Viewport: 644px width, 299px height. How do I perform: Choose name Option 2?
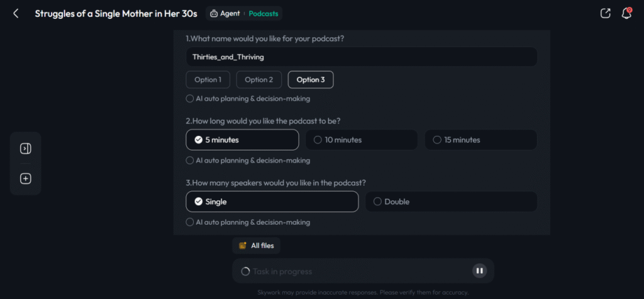click(258, 80)
